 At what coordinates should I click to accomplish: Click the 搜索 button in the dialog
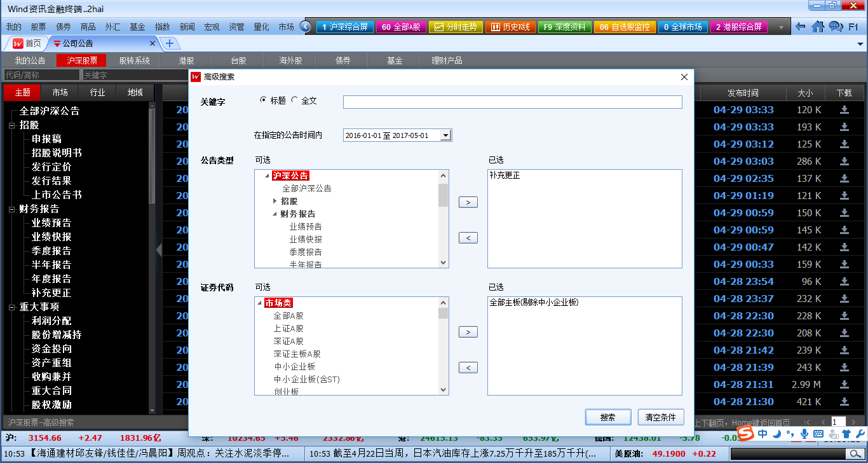(608, 417)
